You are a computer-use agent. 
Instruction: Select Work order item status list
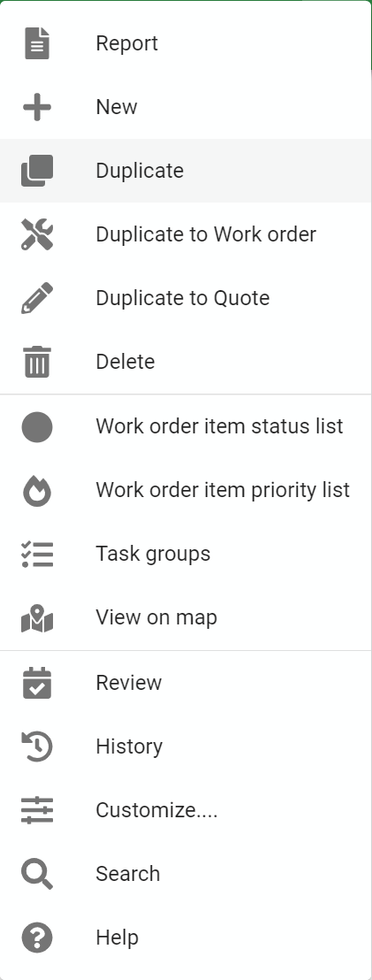coord(186,426)
